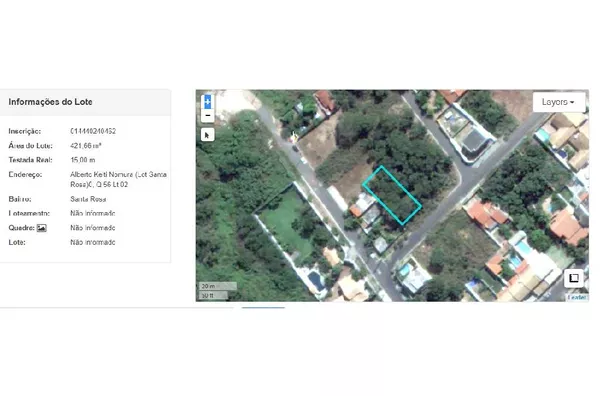
Task: Click the Área do Lote label
Action: (31, 145)
